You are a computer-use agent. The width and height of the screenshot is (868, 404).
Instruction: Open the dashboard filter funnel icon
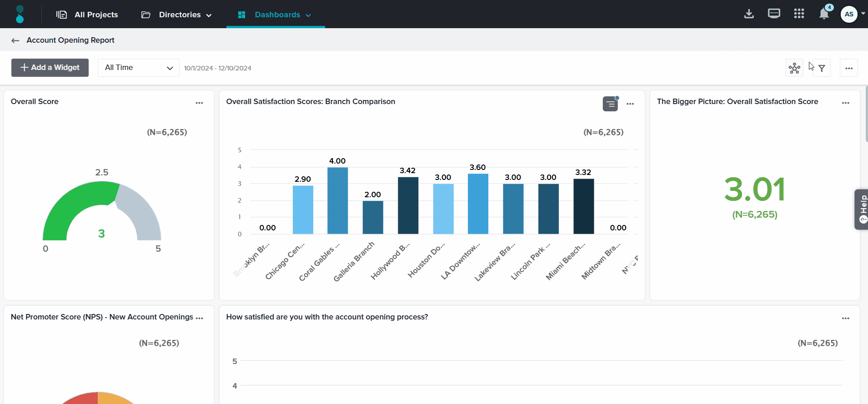pyautogui.click(x=822, y=68)
